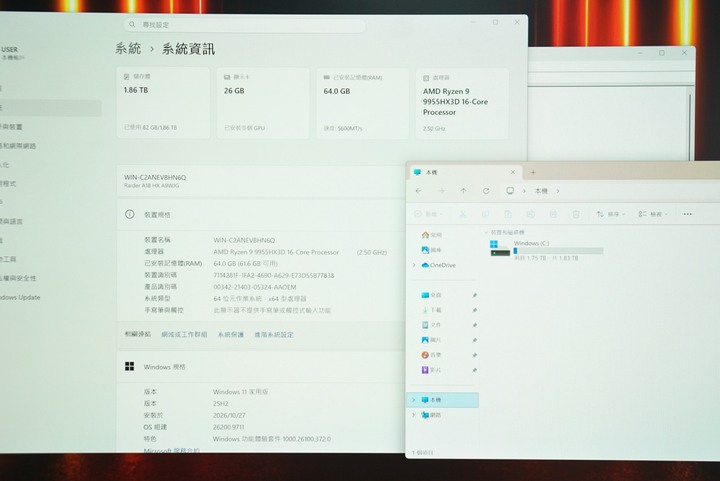Open the processor card AMD Ryzen 9
The width and height of the screenshot is (720, 481).
462,103
